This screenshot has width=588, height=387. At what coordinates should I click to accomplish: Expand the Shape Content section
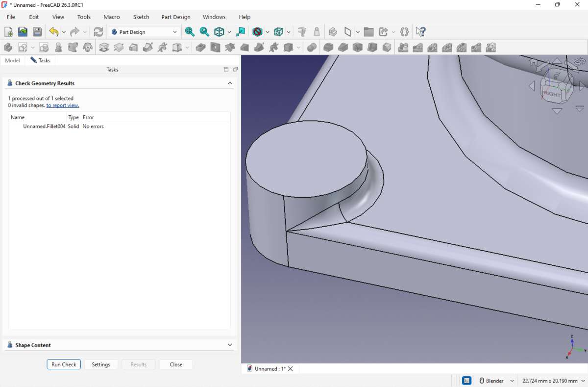tap(230, 345)
